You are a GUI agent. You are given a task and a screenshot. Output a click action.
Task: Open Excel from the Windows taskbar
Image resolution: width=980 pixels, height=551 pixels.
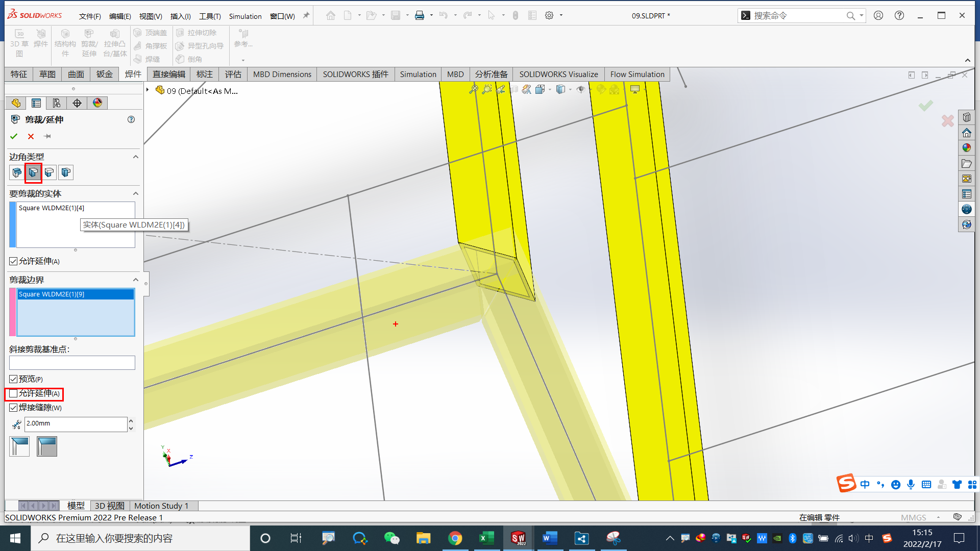click(486, 538)
